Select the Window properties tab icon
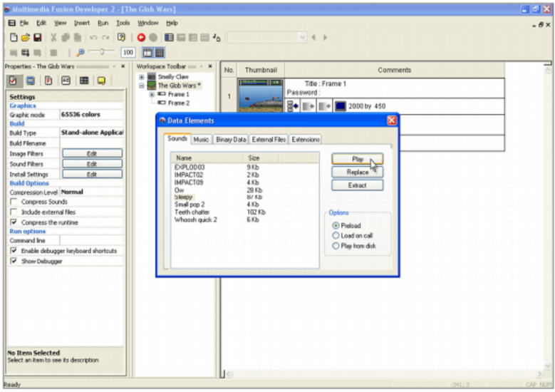 point(31,81)
